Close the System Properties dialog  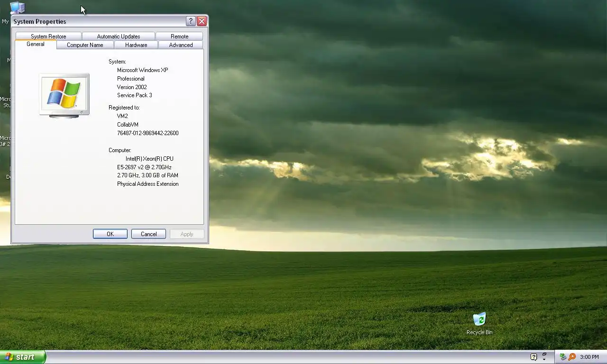202,21
